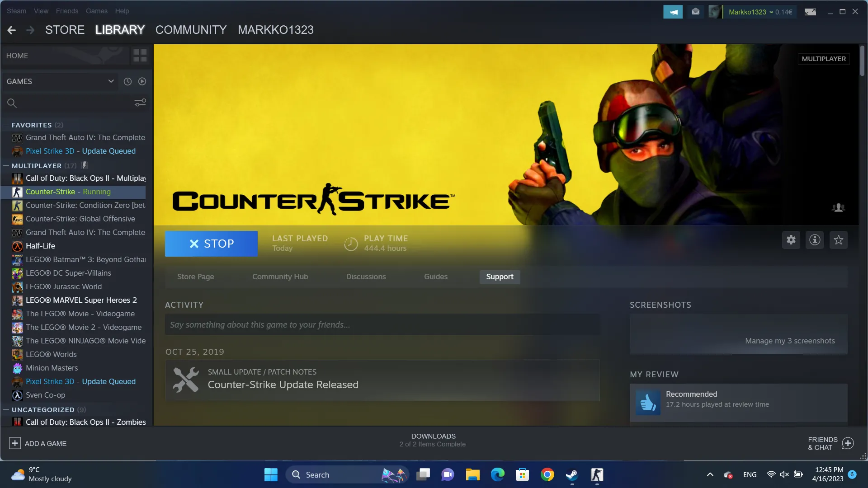Image resolution: width=868 pixels, height=488 pixels.
Task: Stop the running Counter-Strike game
Action: (x=211, y=244)
